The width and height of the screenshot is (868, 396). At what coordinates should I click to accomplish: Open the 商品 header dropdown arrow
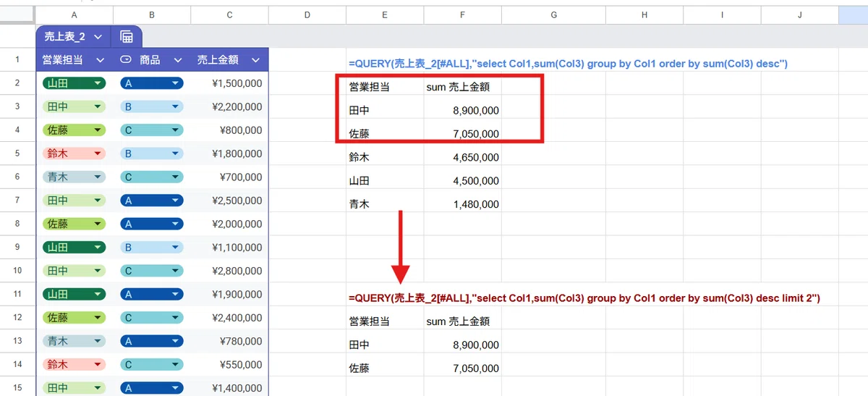coord(177,60)
